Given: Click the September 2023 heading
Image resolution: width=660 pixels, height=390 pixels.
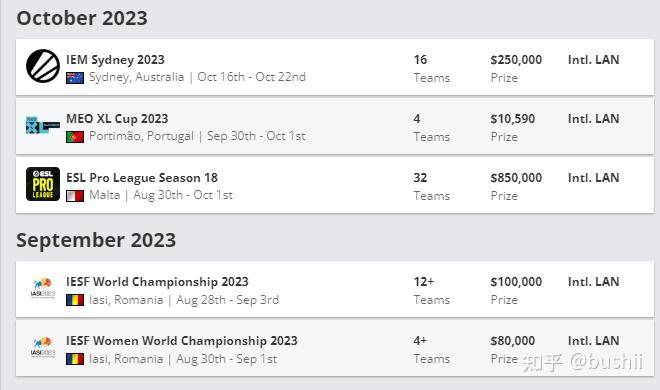Looking at the screenshot, I should point(96,240).
